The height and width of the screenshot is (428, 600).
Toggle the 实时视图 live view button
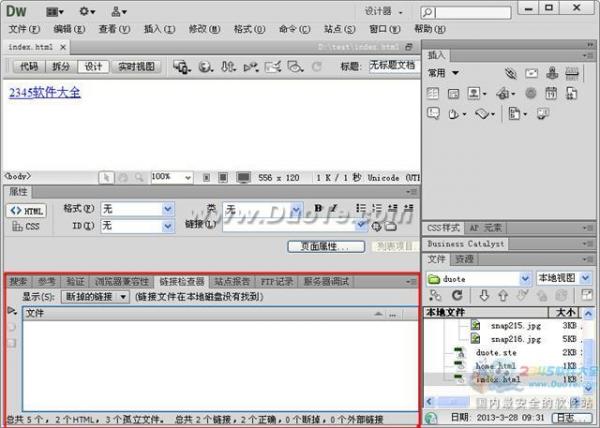[136, 67]
